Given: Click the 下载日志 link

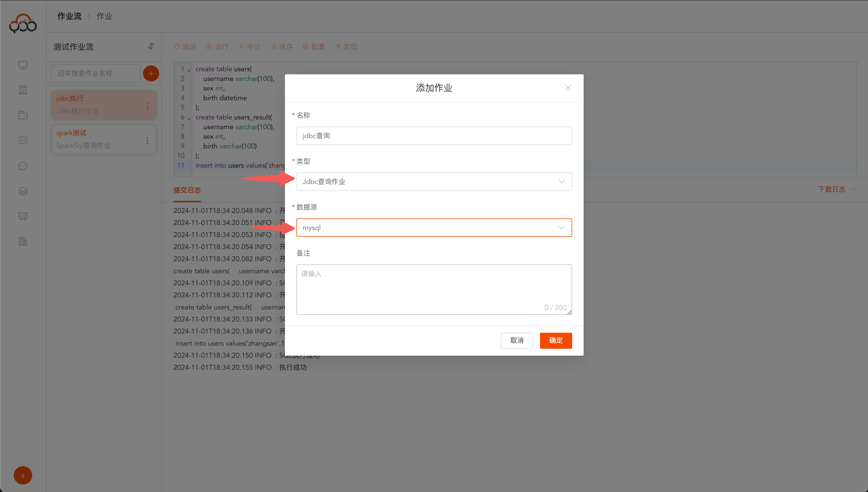Looking at the screenshot, I should tap(832, 189).
